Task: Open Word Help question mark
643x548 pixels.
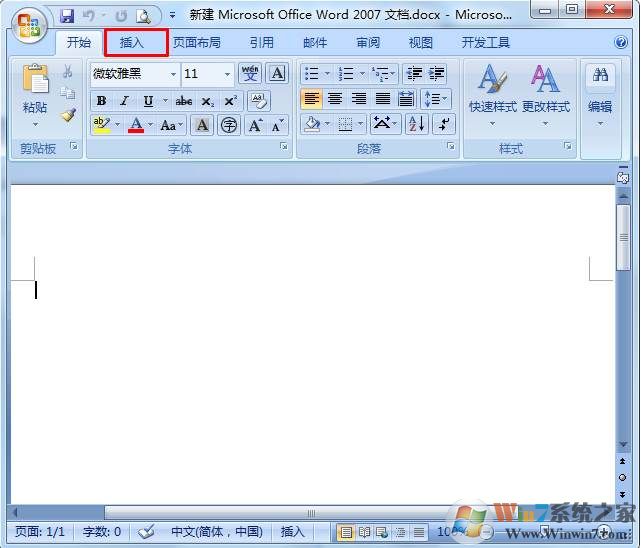Action: (x=621, y=42)
